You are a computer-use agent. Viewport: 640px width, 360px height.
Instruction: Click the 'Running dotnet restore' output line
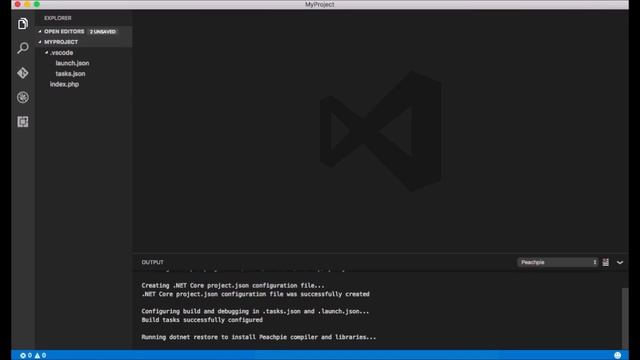(x=259, y=337)
